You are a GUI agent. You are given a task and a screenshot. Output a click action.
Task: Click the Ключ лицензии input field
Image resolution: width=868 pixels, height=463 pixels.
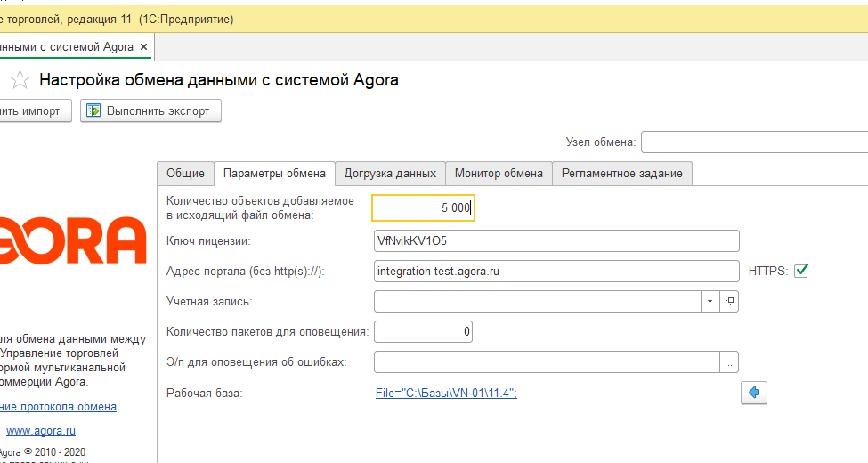click(x=556, y=241)
